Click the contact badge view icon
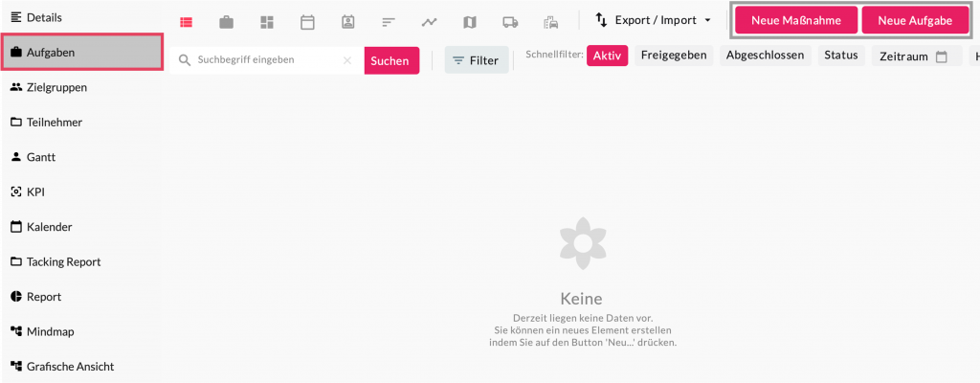Viewport: 980px width, 383px height. [x=347, y=21]
